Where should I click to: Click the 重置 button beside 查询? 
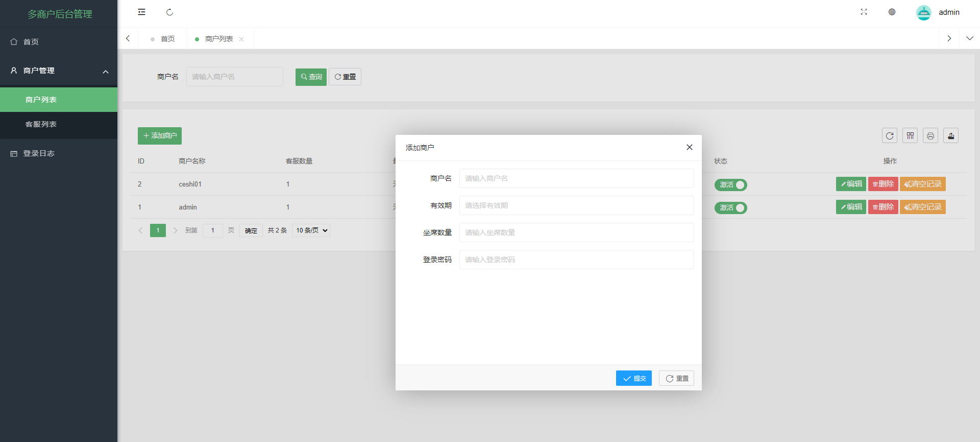point(345,77)
